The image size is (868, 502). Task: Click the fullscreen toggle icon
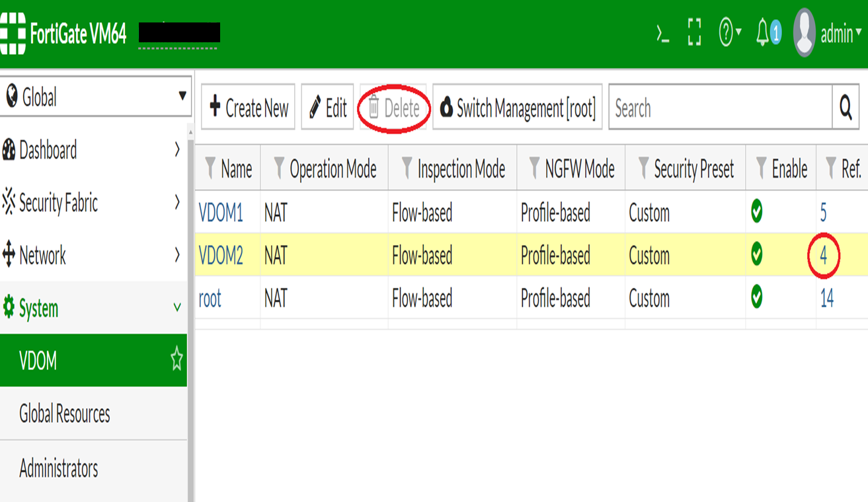[x=694, y=32]
